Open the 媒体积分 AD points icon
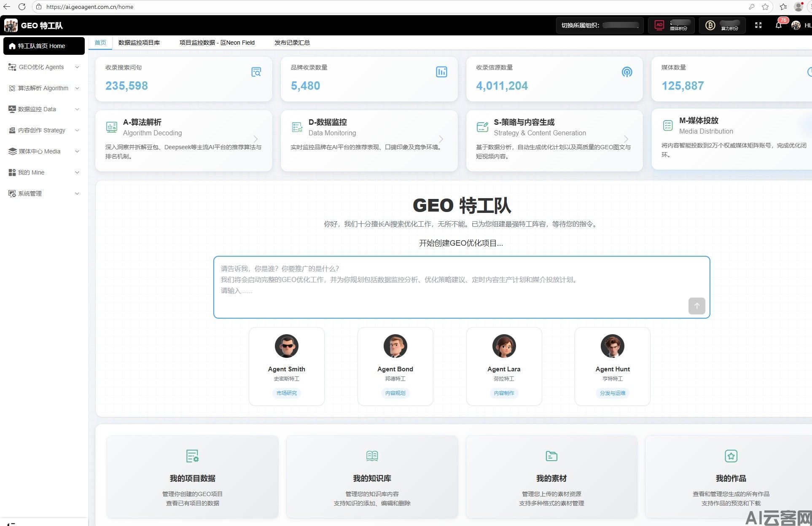This screenshot has height=526, width=812. (x=659, y=25)
